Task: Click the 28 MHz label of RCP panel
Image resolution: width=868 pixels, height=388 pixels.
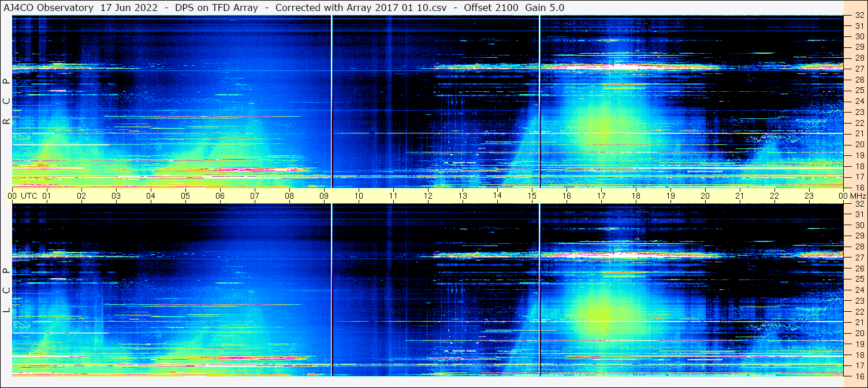Action: (x=859, y=58)
